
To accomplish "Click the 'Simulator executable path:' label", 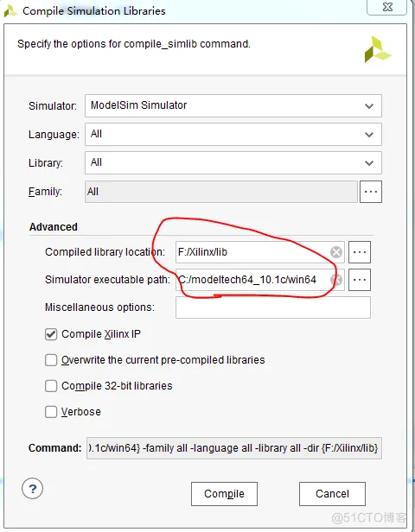I will tap(107, 280).
